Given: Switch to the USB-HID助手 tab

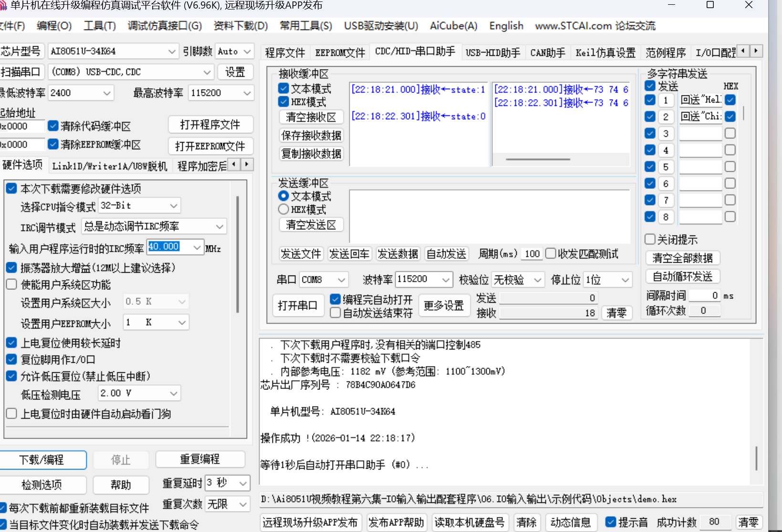Looking at the screenshot, I should pos(492,52).
